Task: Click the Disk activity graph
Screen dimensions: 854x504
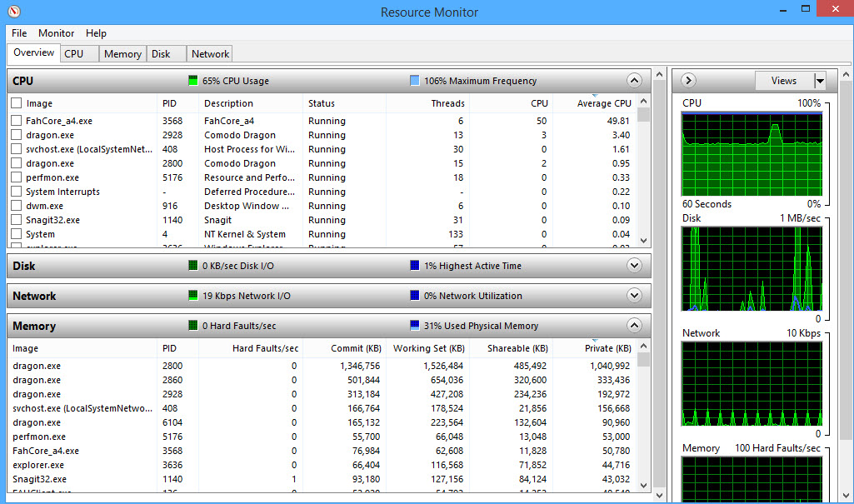Action: click(752, 269)
